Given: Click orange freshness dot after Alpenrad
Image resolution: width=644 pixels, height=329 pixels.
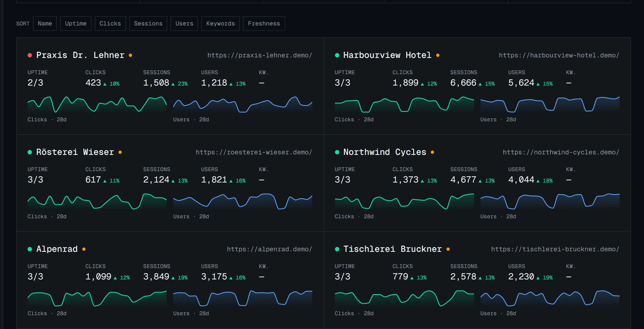Looking at the screenshot, I should [x=84, y=249].
